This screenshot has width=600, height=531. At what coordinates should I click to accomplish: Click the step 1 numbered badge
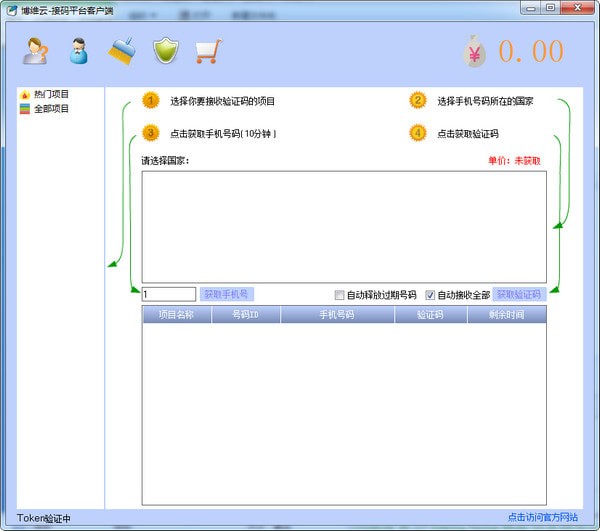150,101
